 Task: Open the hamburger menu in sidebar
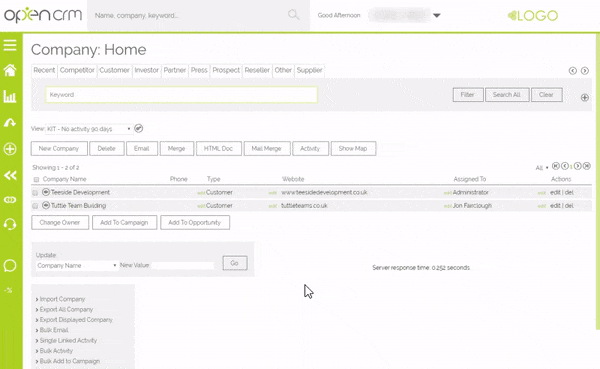pyautogui.click(x=10, y=45)
